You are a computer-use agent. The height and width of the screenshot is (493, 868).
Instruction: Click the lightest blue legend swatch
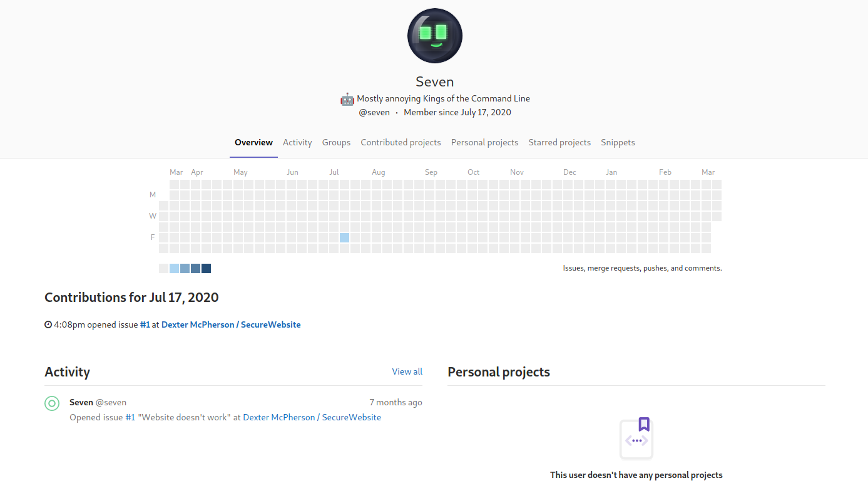pos(174,268)
